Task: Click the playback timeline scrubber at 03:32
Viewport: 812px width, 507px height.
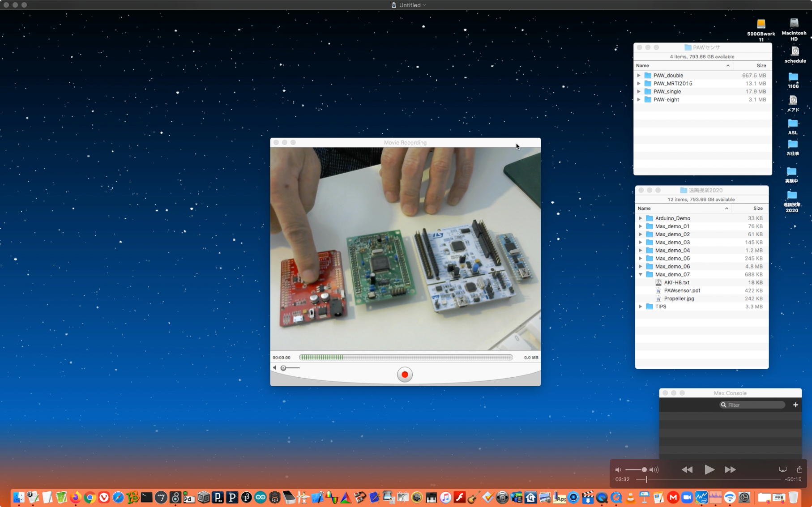Action: pyautogui.click(x=646, y=479)
